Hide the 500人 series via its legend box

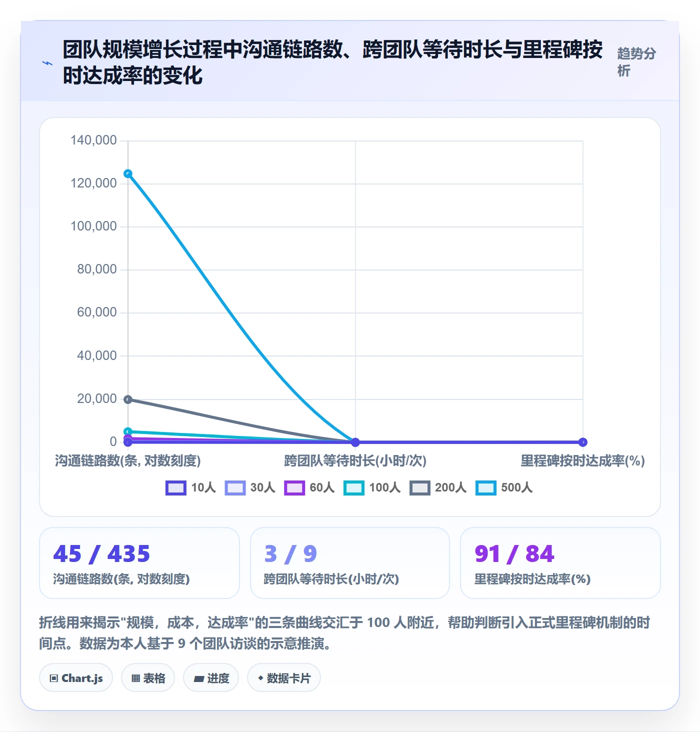(x=486, y=488)
